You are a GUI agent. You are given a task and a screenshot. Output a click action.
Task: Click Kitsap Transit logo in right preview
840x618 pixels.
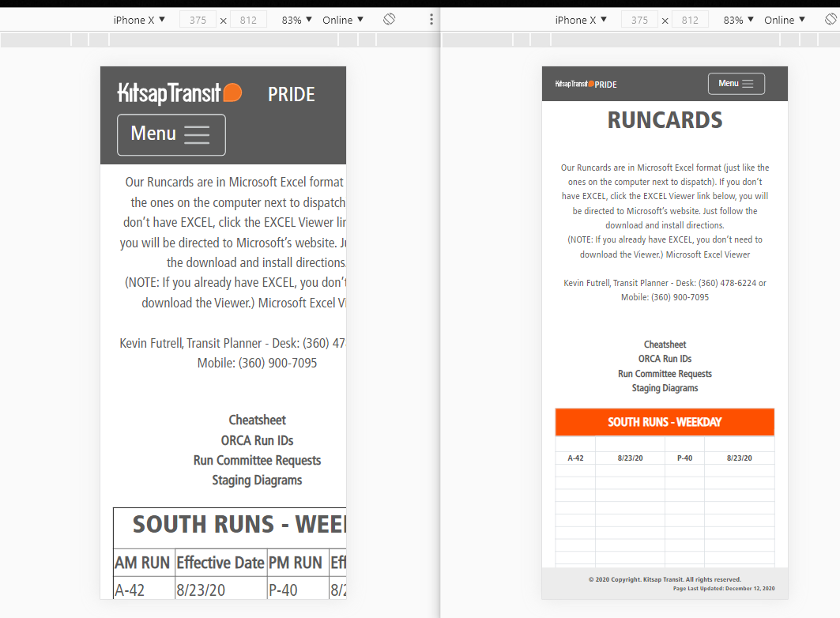pyautogui.click(x=574, y=84)
